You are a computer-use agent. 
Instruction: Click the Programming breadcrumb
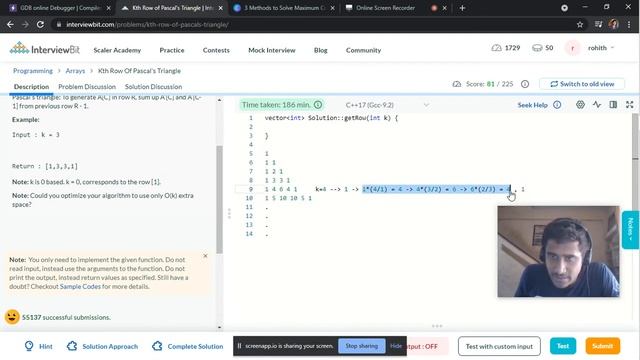coord(33,71)
